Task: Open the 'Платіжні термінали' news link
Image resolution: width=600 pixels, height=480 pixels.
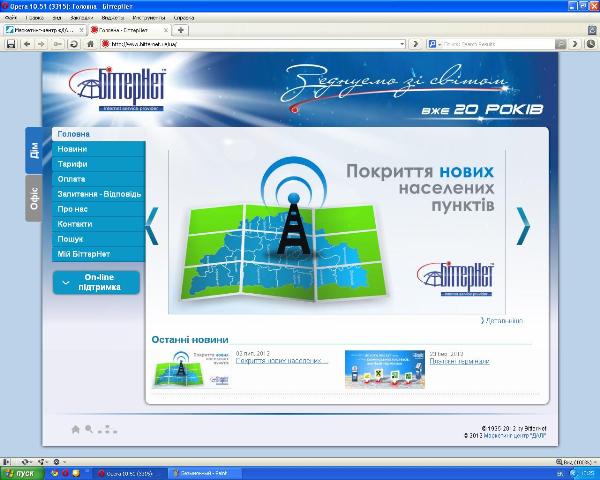Action: click(x=459, y=361)
